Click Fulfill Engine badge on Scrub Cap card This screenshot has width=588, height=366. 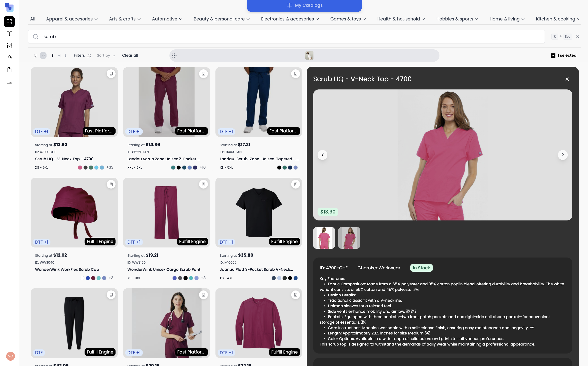coord(100,241)
